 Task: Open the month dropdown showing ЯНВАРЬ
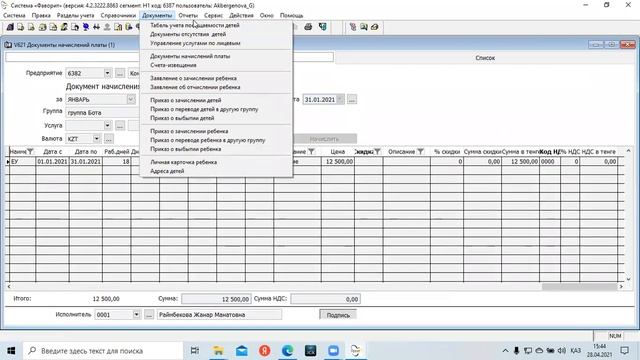[131, 99]
